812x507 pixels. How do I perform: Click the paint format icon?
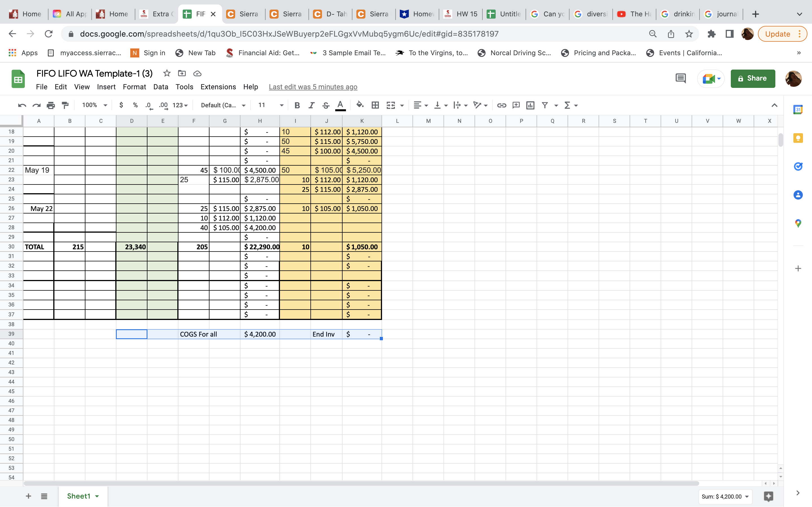[65, 105]
